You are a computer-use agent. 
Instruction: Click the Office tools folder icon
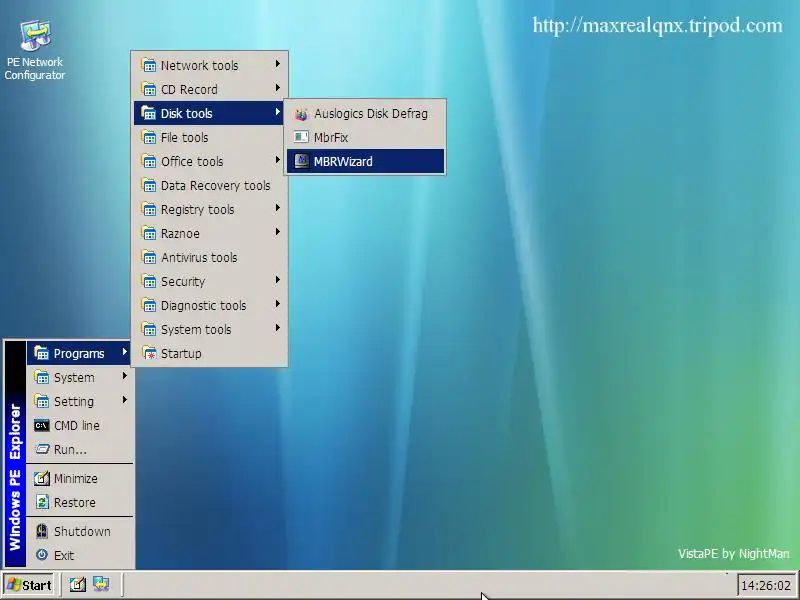click(x=148, y=161)
